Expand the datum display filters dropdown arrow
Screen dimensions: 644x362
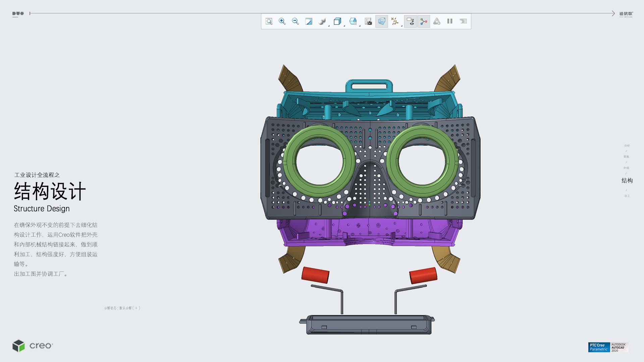401,25
